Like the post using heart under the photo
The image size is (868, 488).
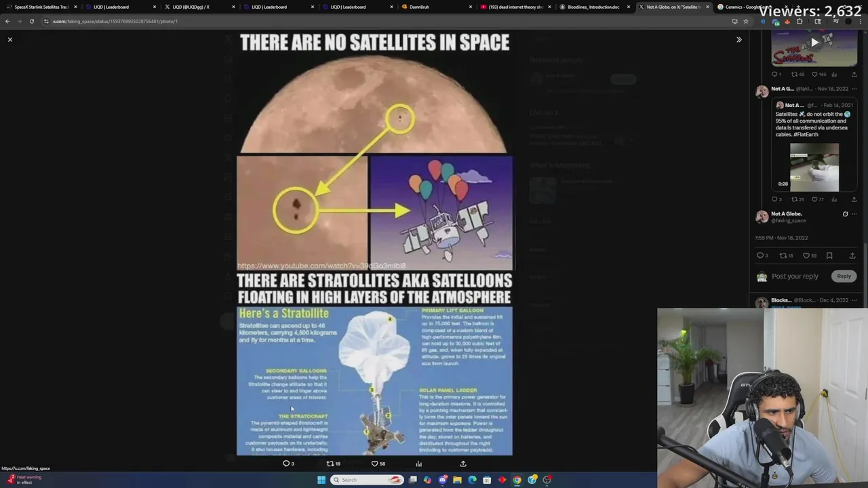(x=374, y=464)
